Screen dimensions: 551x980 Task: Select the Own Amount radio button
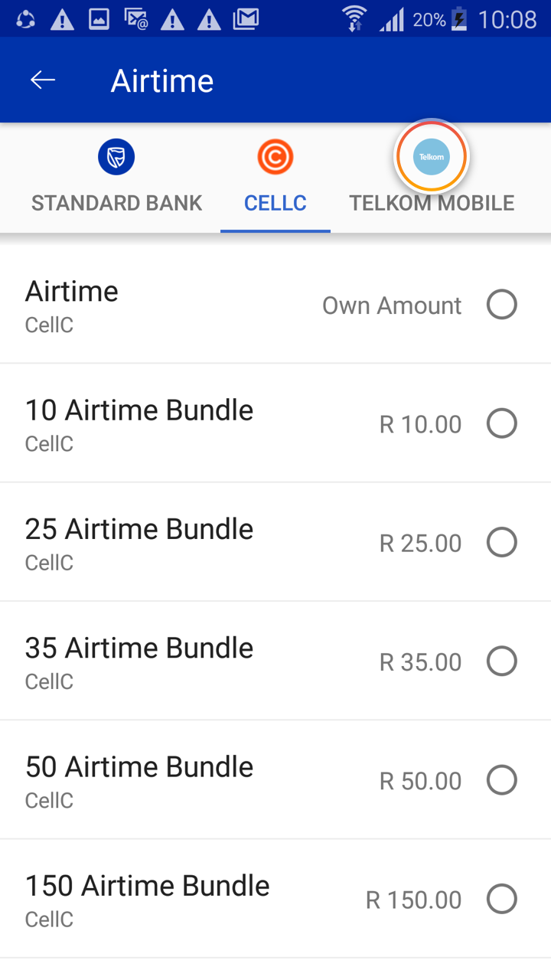(x=502, y=305)
